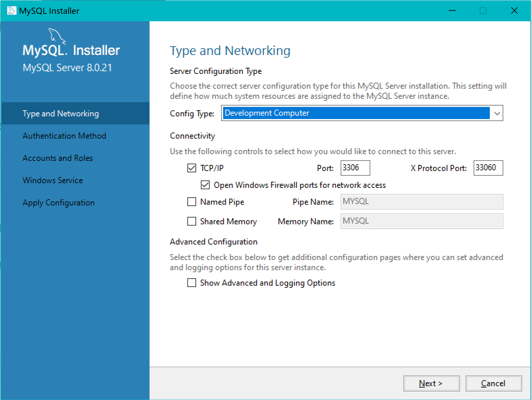
Task: Check Show Advanced and Logging Options
Action: point(191,283)
